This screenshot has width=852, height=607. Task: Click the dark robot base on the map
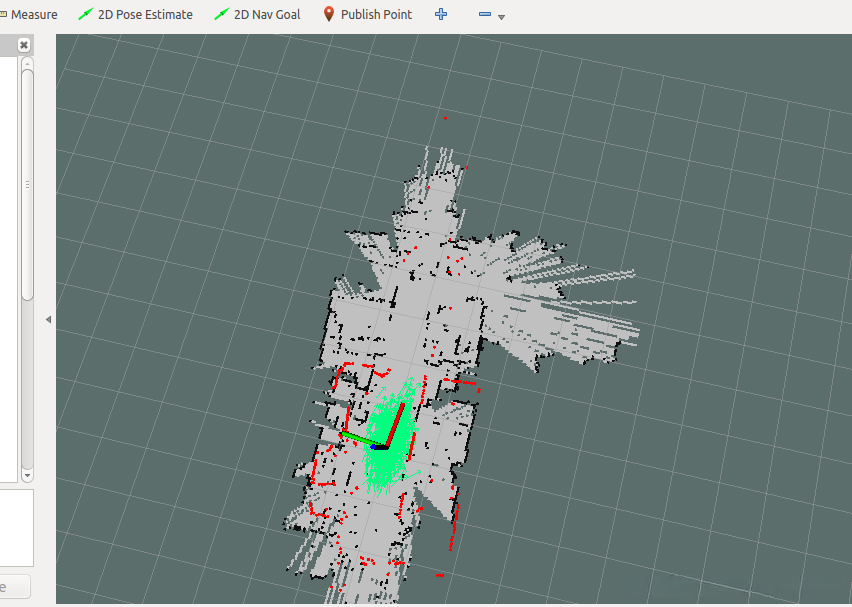pyautogui.click(x=380, y=447)
